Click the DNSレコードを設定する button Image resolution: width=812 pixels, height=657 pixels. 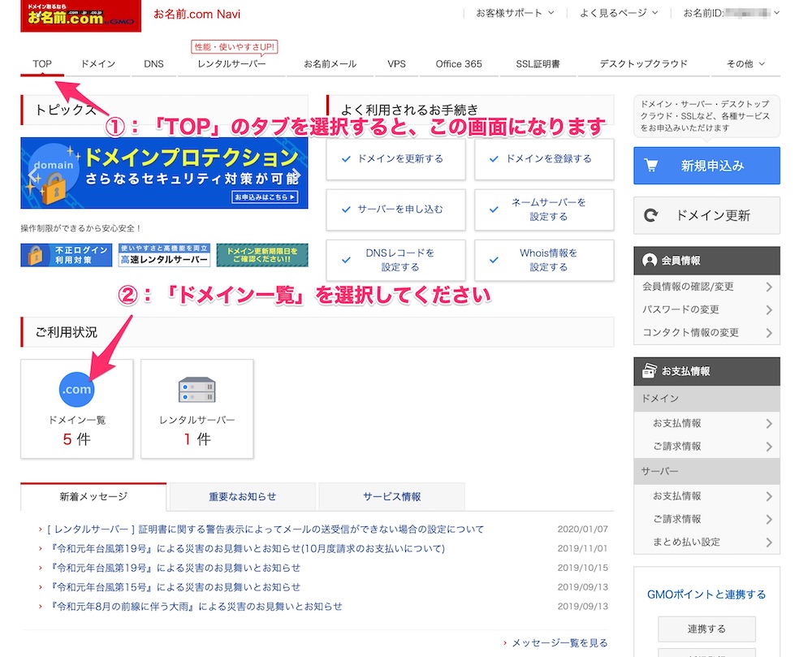click(395, 260)
